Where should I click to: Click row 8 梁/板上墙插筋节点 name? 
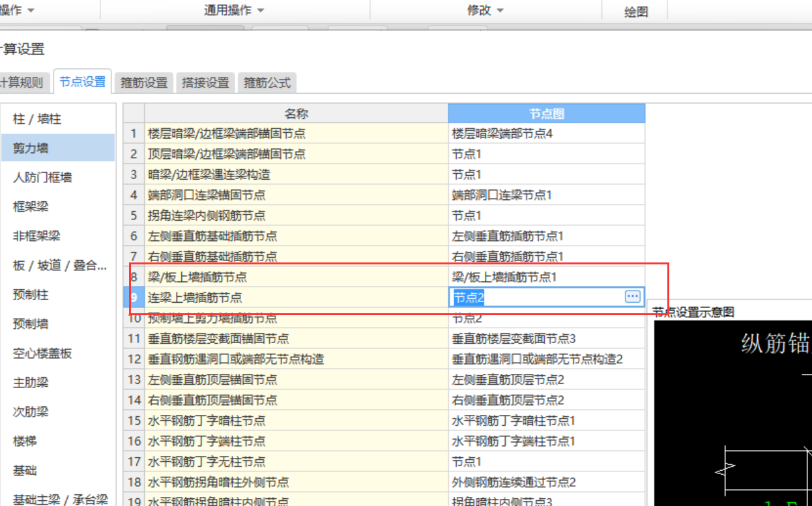click(x=297, y=277)
